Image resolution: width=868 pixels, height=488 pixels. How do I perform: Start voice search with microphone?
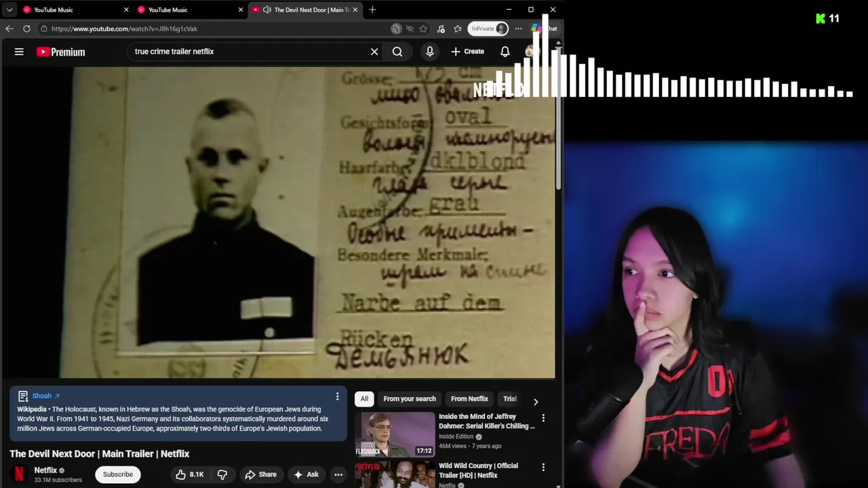click(x=430, y=52)
